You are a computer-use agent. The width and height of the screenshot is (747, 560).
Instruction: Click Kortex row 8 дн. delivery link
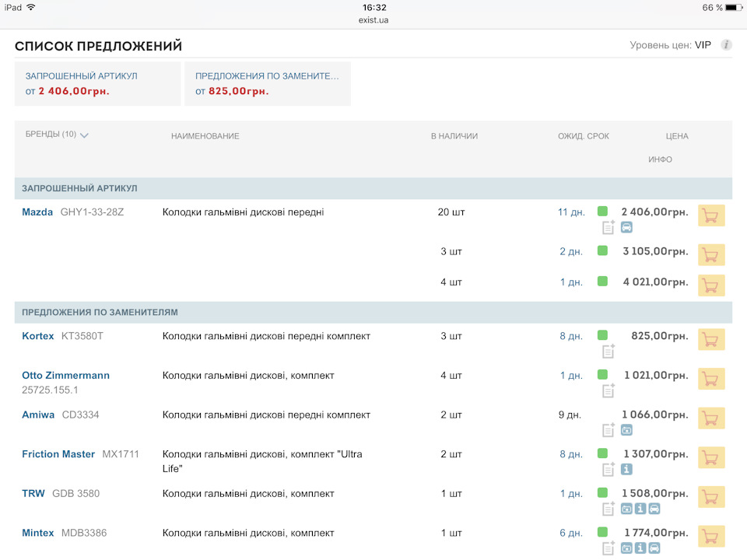click(x=571, y=336)
